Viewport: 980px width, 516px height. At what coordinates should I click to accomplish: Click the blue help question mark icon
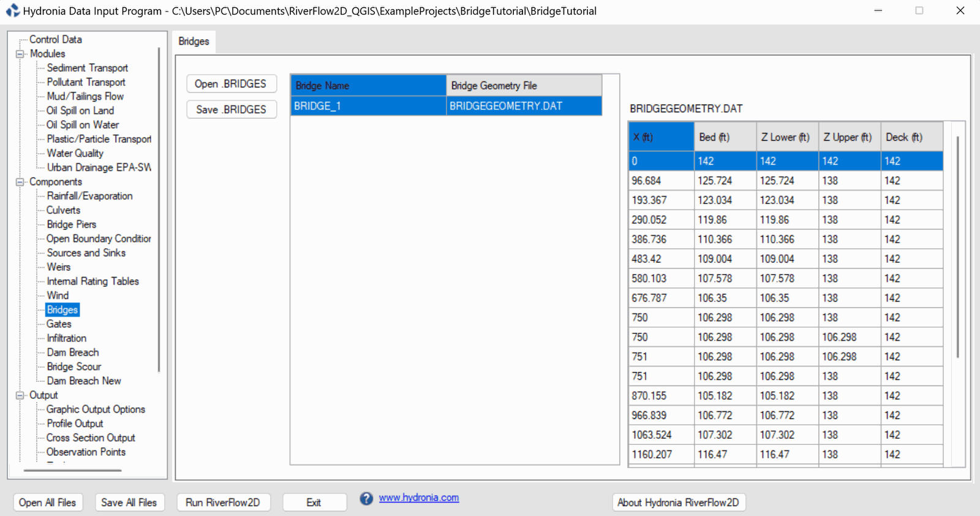[366, 499]
